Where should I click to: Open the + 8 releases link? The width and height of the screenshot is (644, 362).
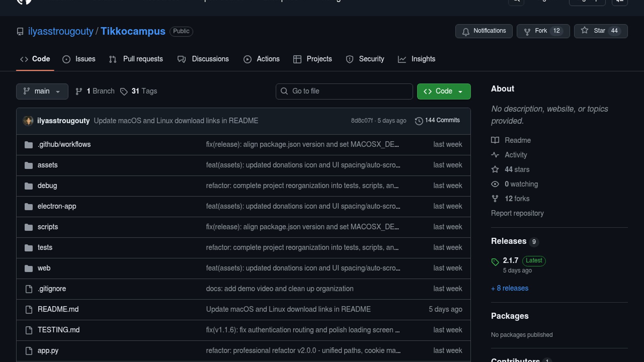point(509,288)
